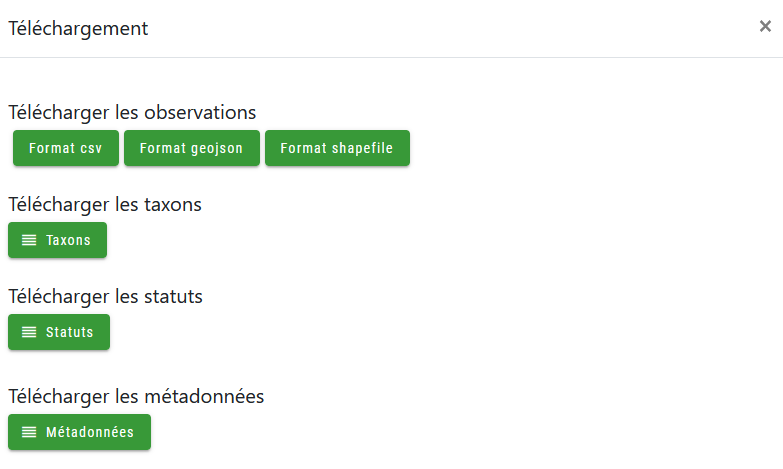Download the Métadonnées file

[79, 432]
